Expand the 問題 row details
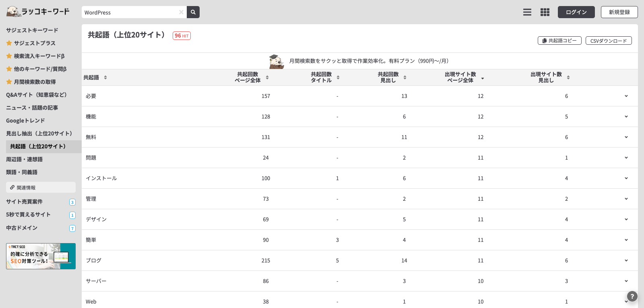644x308 pixels. pyautogui.click(x=626, y=158)
